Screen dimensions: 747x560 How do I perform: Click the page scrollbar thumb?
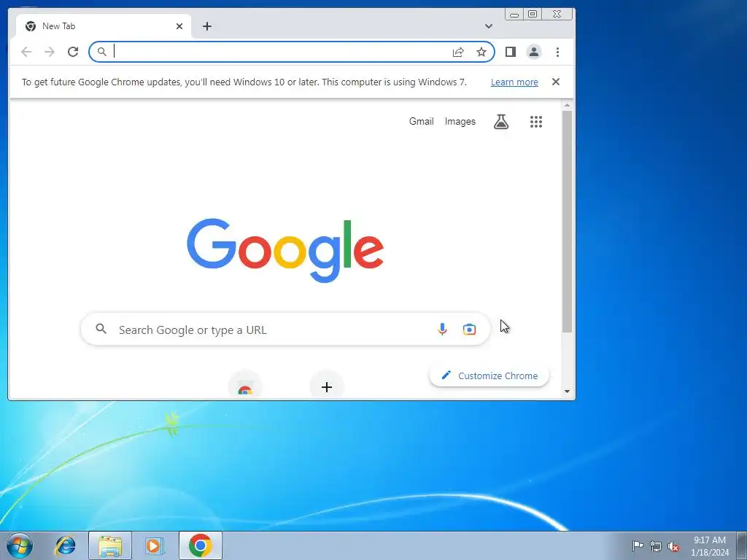[x=567, y=222]
